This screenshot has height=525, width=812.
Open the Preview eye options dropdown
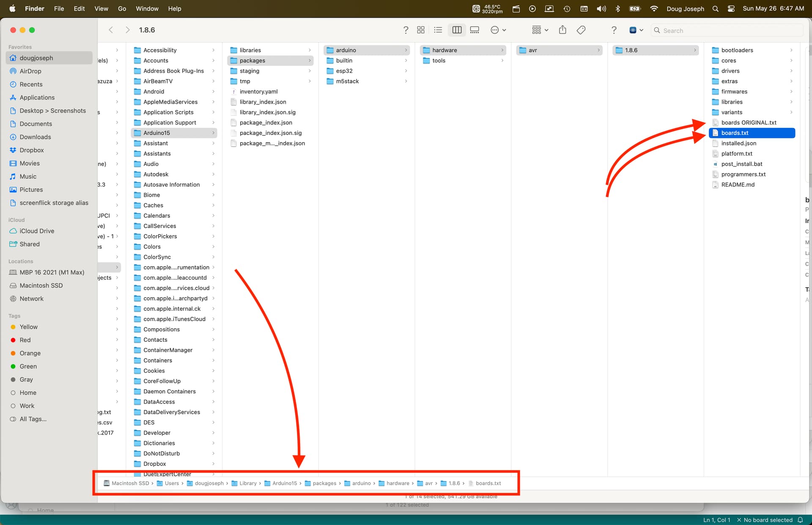(636, 30)
